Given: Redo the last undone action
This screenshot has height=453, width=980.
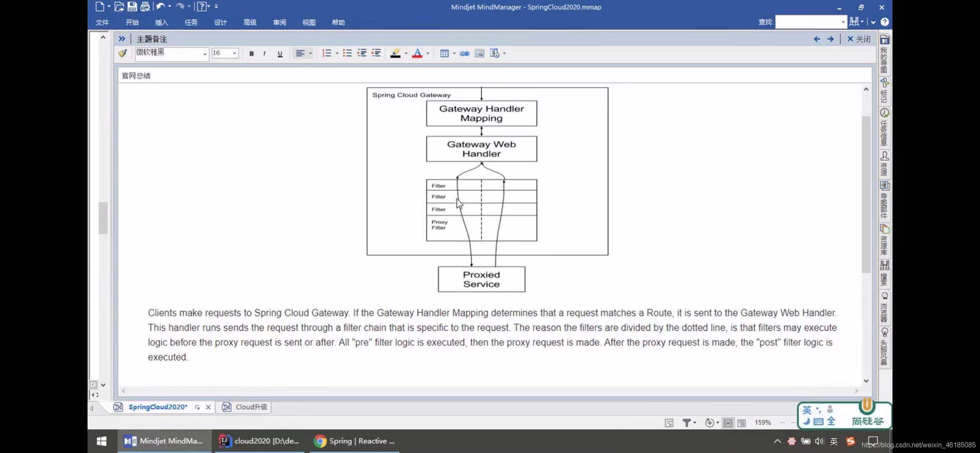Looking at the screenshot, I should coord(180,6).
